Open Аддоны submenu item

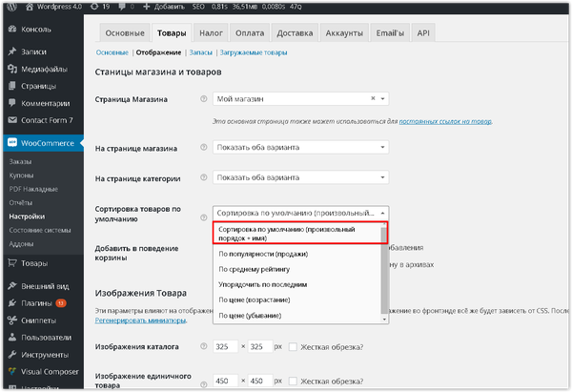tap(21, 244)
